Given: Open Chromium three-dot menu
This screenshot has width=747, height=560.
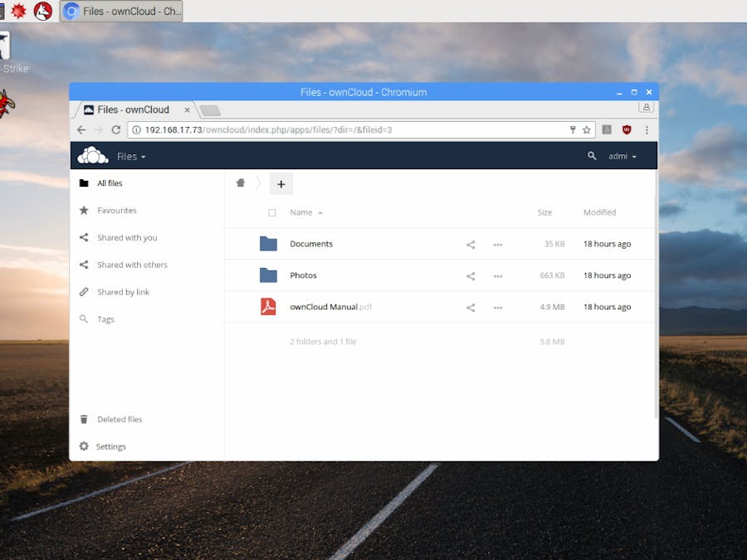Looking at the screenshot, I should click(x=647, y=129).
